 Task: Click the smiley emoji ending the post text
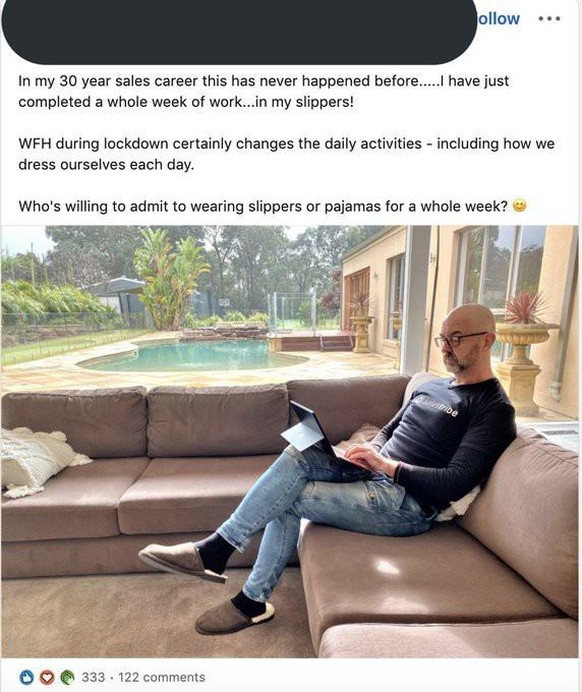tap(521, 206)
